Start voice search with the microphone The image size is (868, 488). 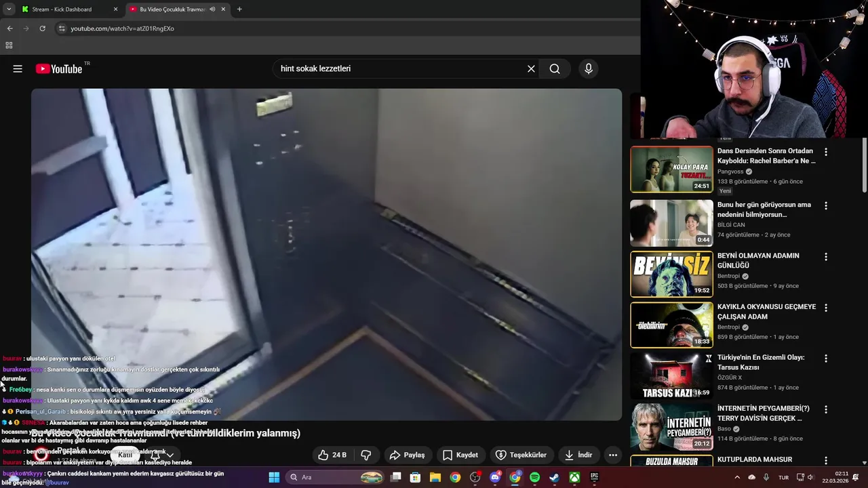(588, 68)
